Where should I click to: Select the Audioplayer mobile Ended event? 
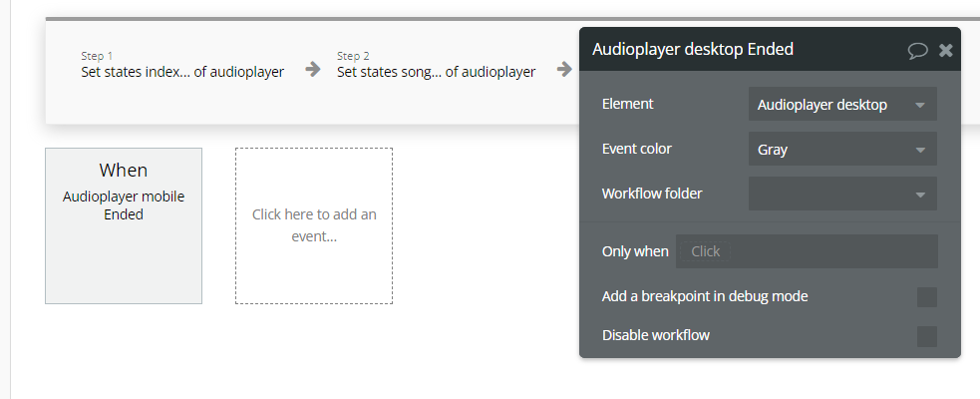click(124, 225)
